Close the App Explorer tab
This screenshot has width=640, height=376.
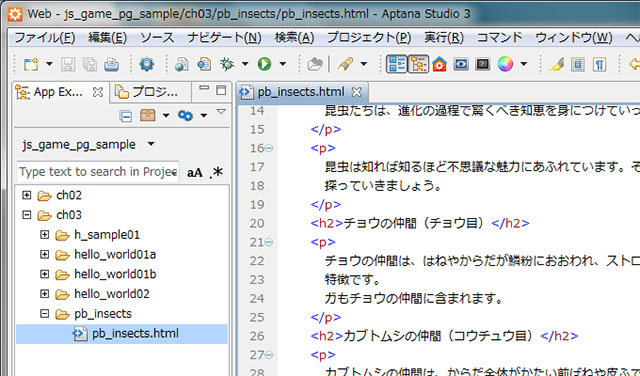[x=98, y=92]
